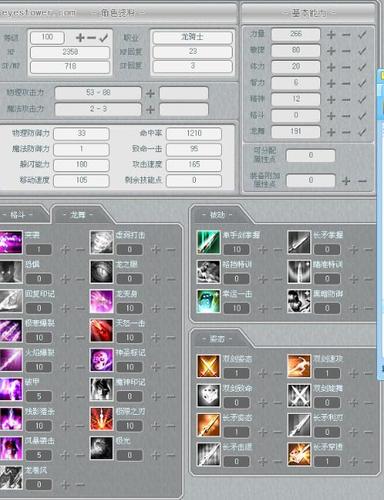Click the HP value 2358
The width and height of the screenshot is (384, 500).
(x=70, y=52)
